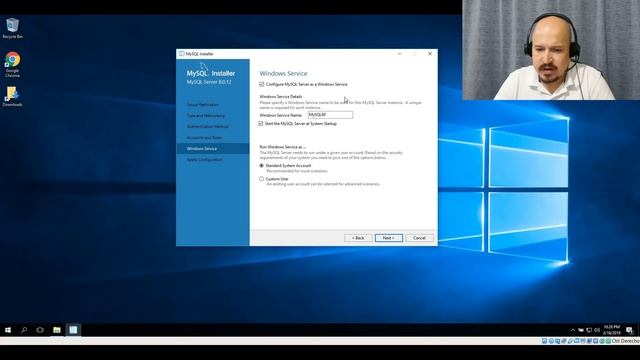This screenshot has height=360, width=640.
Task: Select the MySQL Installer taskbar button
Action: tap(73, 330)
